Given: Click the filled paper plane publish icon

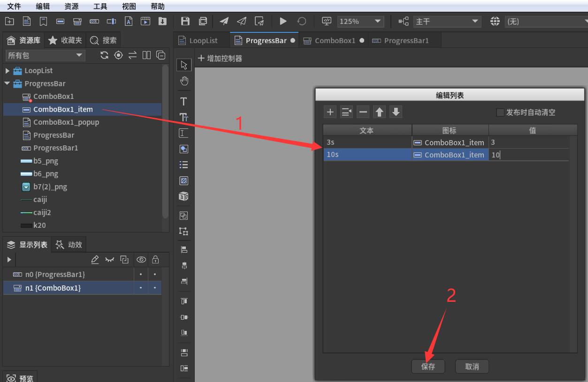Looking at the screenshot, I should 224,21.
